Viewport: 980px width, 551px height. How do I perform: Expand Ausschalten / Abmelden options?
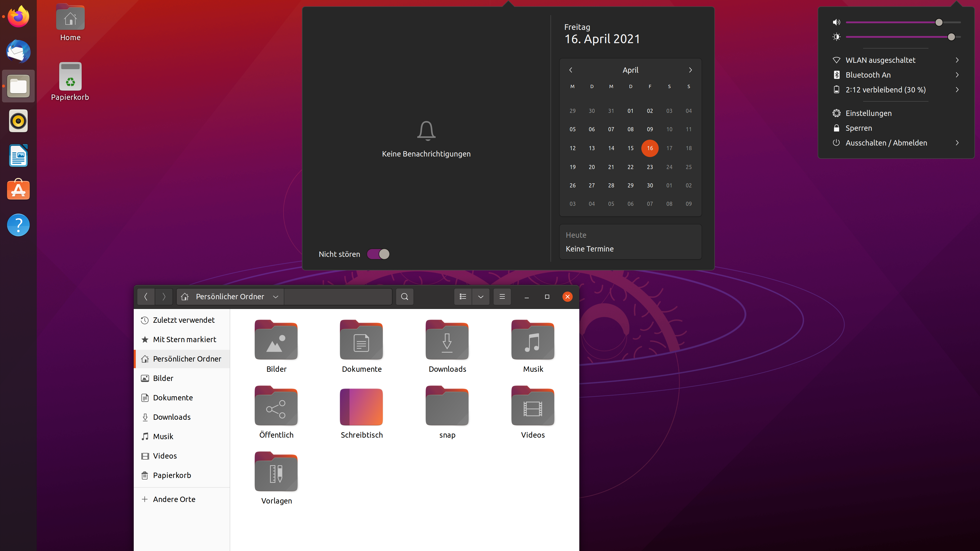pyautogui.click(x=957, y=143)
